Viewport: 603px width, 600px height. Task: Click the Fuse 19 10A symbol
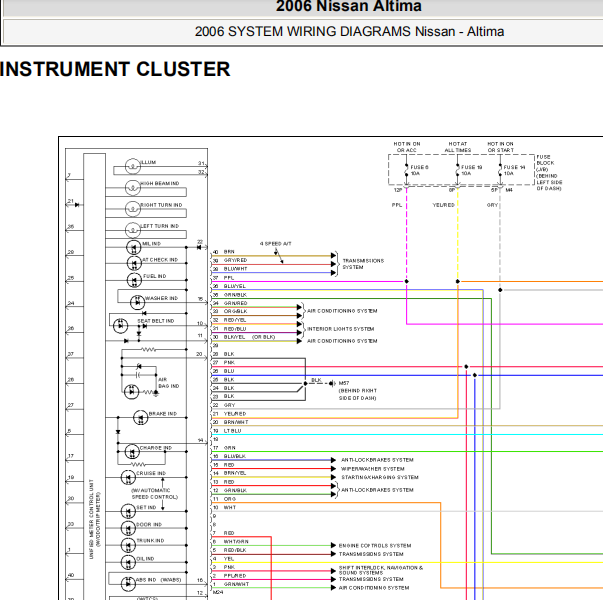pos(458,175)
